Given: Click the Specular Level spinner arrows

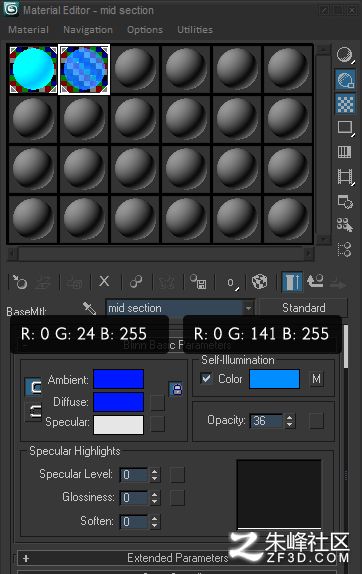Looking at the screenshot, I should tap(155, 475).
